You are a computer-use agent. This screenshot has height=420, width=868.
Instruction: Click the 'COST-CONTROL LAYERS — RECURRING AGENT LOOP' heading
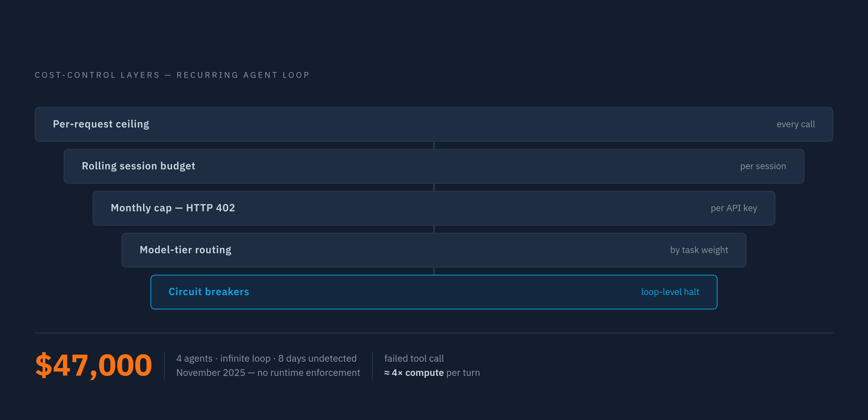coord(172,75)
